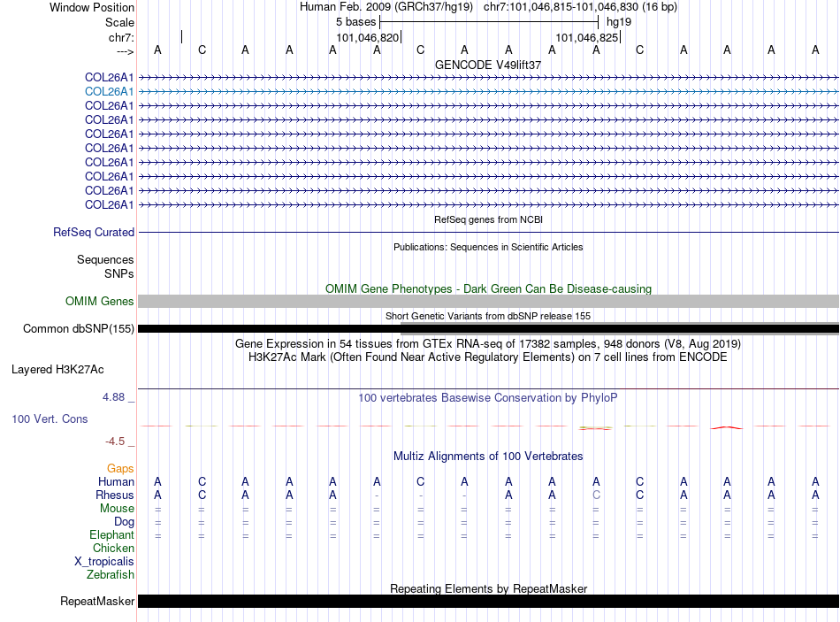Click the gray OMIM Genes bar
Viewport: 840px width, 622px height.
[x=488, y=302]
